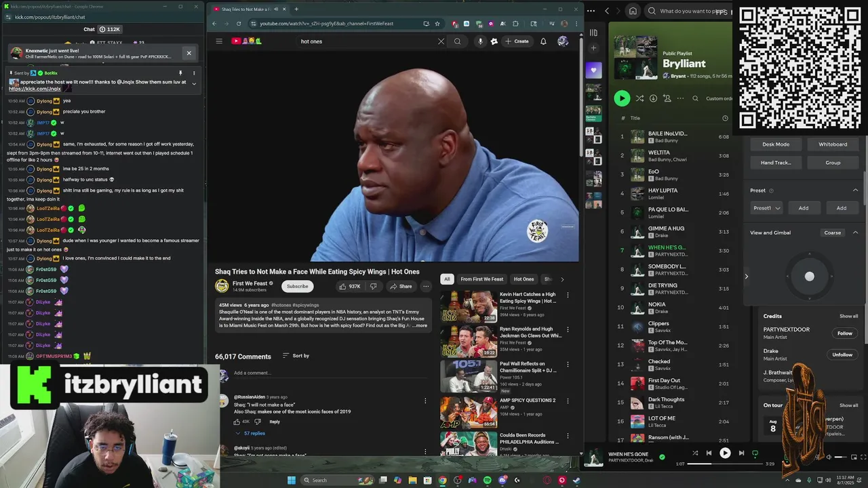Collapse the Preset section

click(x=855, y=190)
